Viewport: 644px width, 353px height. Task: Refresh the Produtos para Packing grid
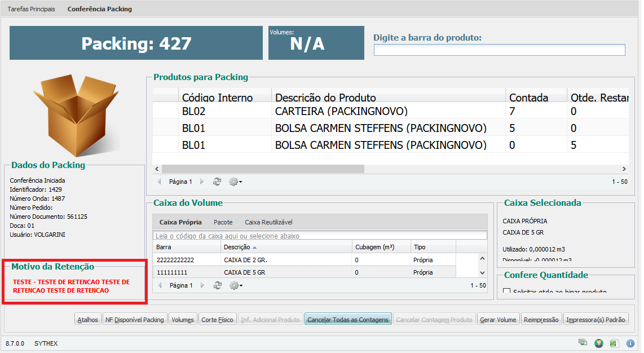tap(217, 182)
